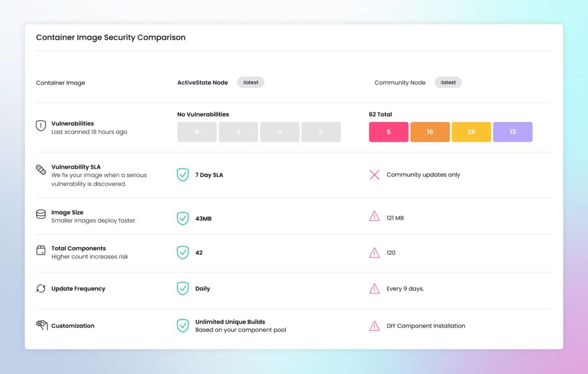Click the yellow vulnerabilities box showing 28
This screenshot has width=588, height=374.
click(471, 132)
